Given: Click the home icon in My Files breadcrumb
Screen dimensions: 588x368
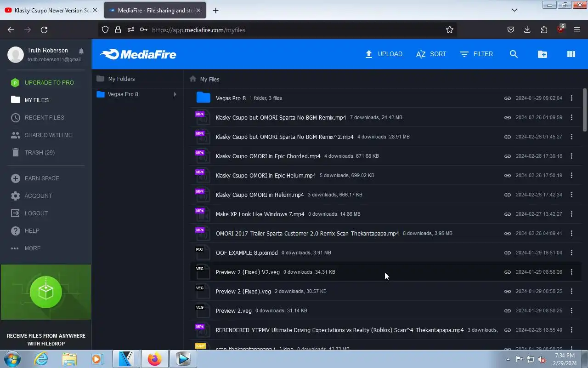Looking at the screenshot, I should [193, 79].
